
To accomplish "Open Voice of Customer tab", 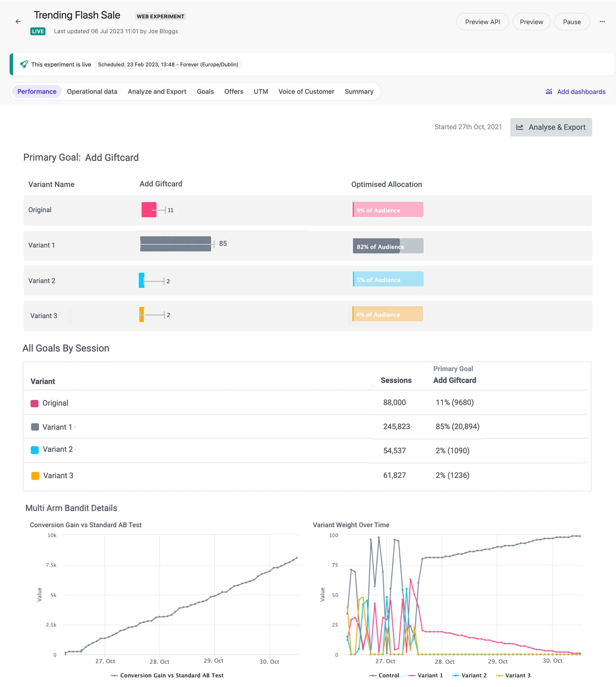I will point(306,92).
